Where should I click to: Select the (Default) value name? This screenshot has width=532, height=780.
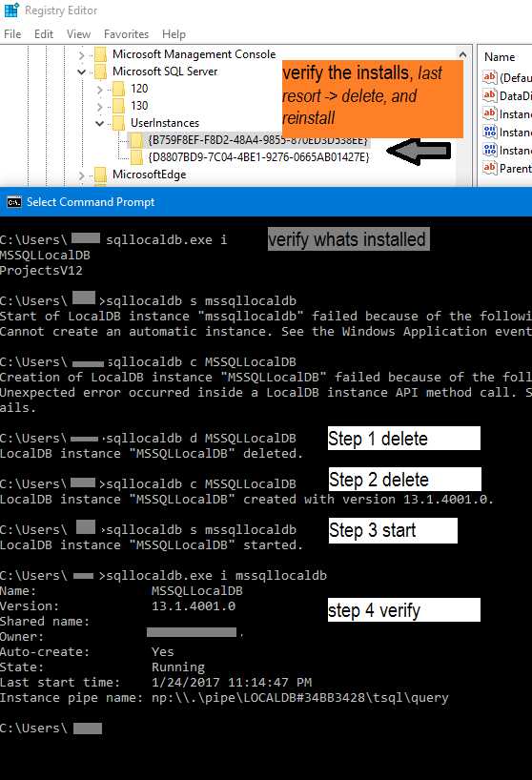pos(516,78)
